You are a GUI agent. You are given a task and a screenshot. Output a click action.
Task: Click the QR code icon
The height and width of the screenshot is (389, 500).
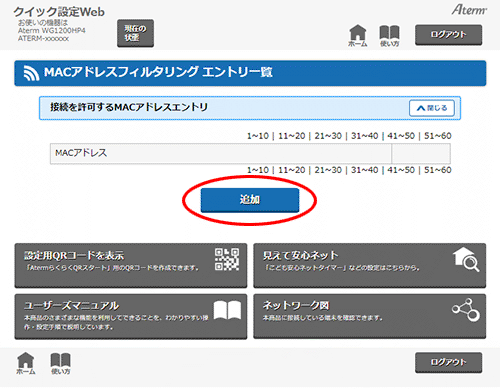point(227,259)
